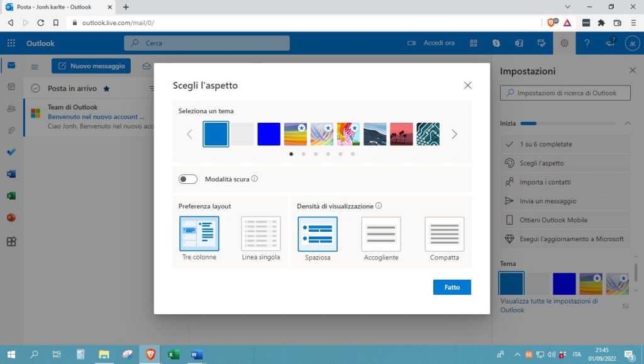Pick the bright blue theme swatch in the dialog
The height and width of the screenshot is (364, 644).
[x=269, y=134]
